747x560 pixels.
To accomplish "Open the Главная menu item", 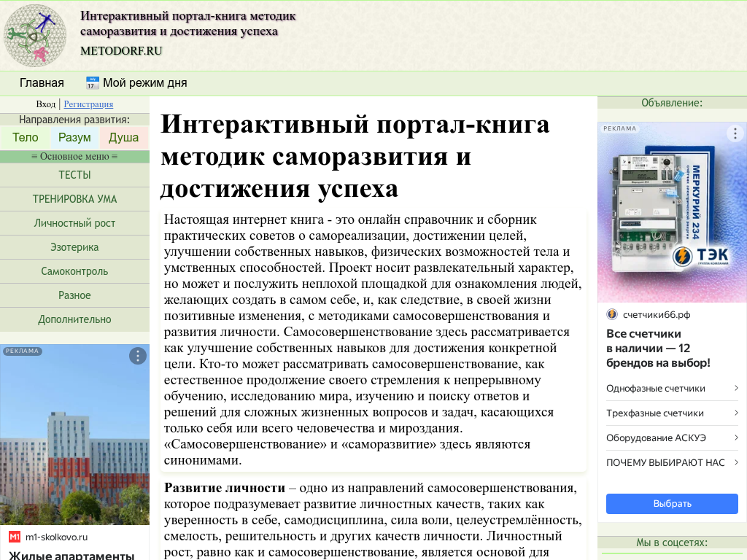I will (42, 83).
